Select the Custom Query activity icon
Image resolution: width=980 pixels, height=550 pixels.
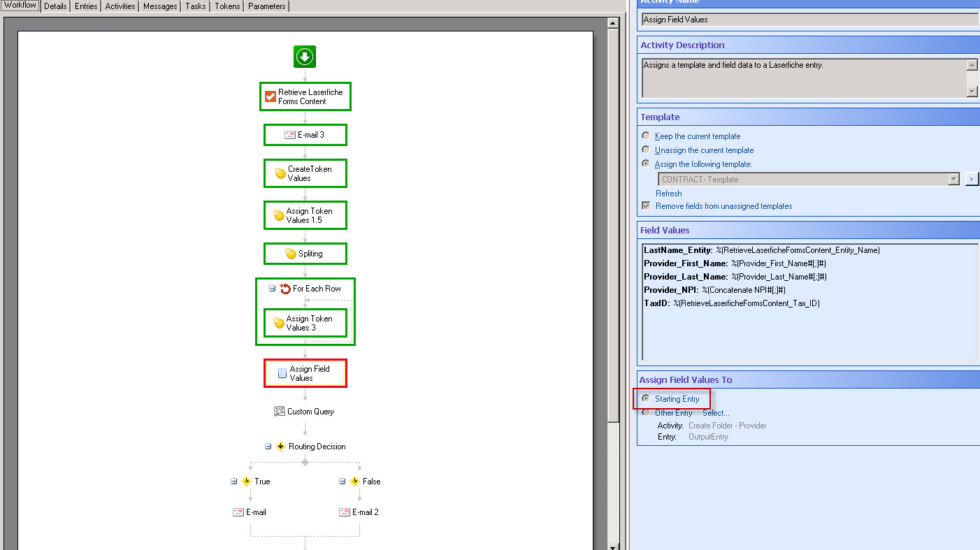pyautogui.click(x=280, y=412)
